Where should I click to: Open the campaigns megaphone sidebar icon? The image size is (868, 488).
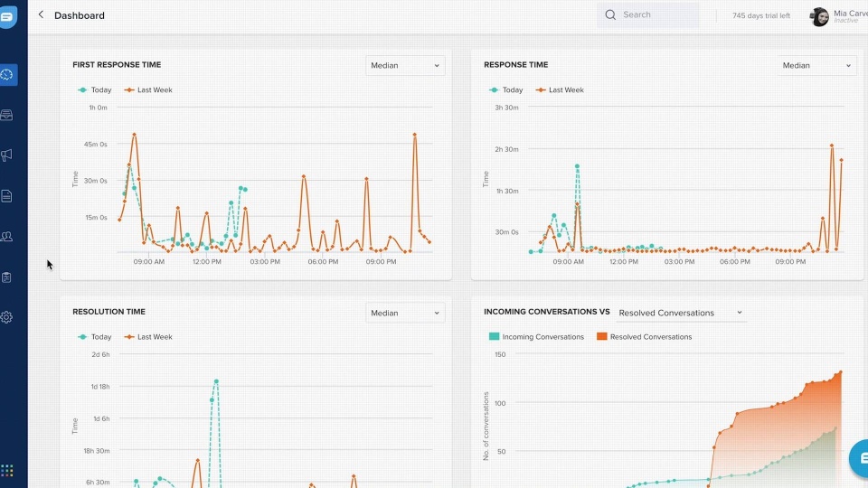click(x=6, y=155)
